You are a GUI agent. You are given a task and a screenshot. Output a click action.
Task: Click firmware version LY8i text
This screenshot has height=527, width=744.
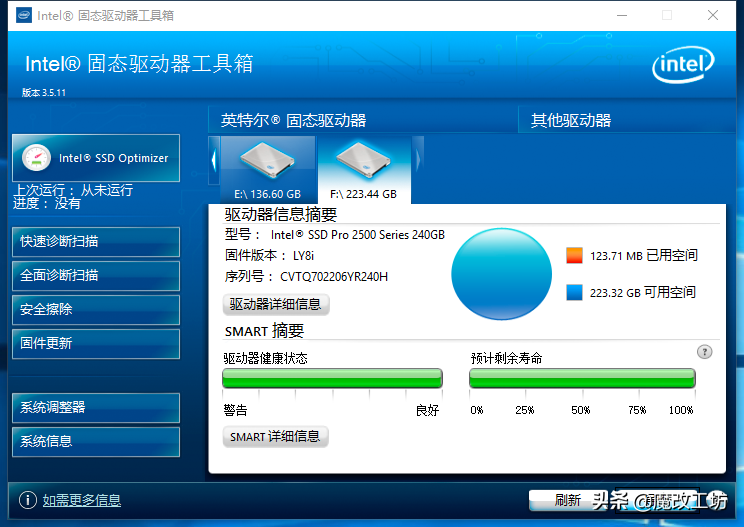tap(303, 256)
